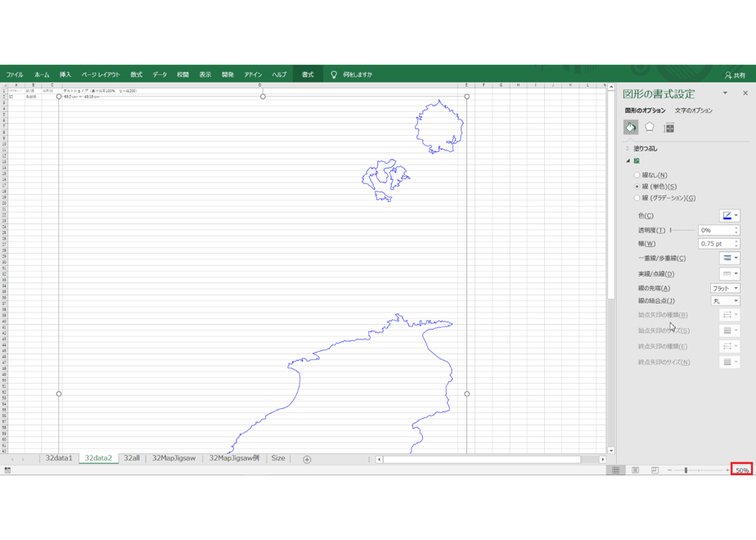756x540 pixels.
Task: Select 文字のオプション pane tab
Action: (x=694, y=110)
